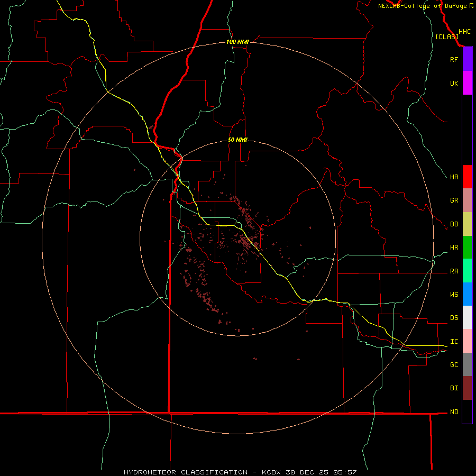Pick the green HR legend swatch
Viewport: 476px width, 476px height.
point(467,248)
